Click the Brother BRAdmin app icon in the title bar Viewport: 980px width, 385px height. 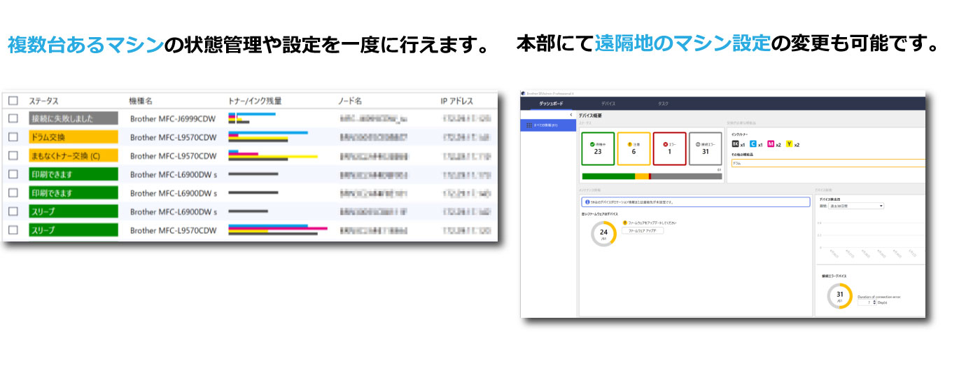[x=524, y=92]
